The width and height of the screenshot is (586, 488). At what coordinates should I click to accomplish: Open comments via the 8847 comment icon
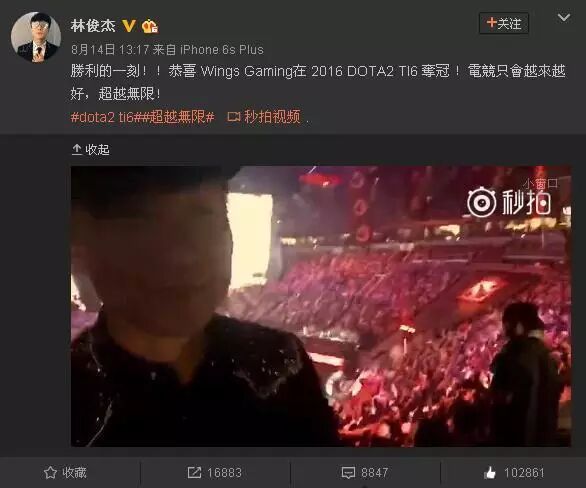[365, 473]
